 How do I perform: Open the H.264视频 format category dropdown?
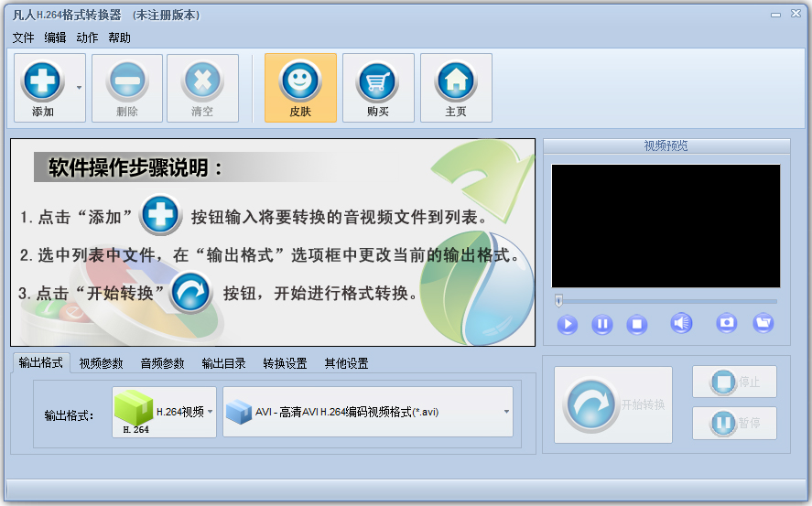pyautogui.click(x=164, y=413)
